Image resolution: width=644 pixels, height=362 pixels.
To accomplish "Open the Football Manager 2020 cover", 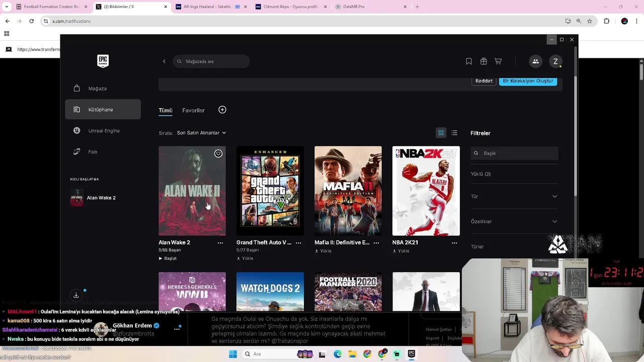I will pos(348,292).
